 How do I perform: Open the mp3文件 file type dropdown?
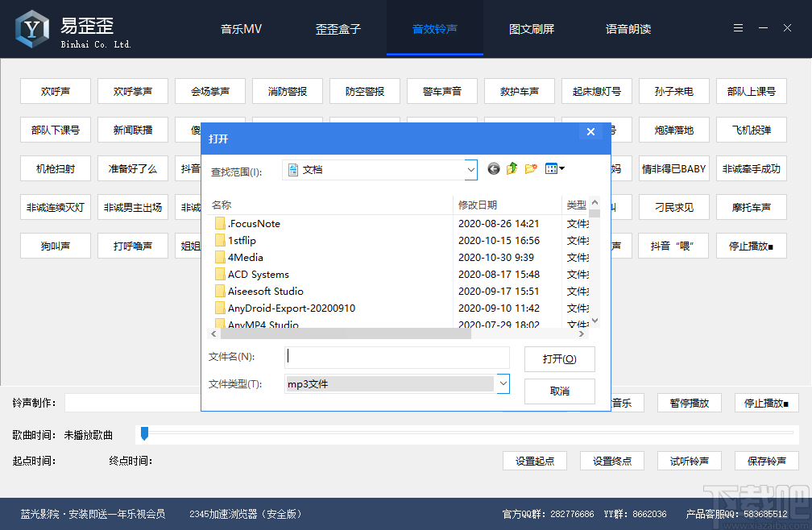[x=504, y=383]
